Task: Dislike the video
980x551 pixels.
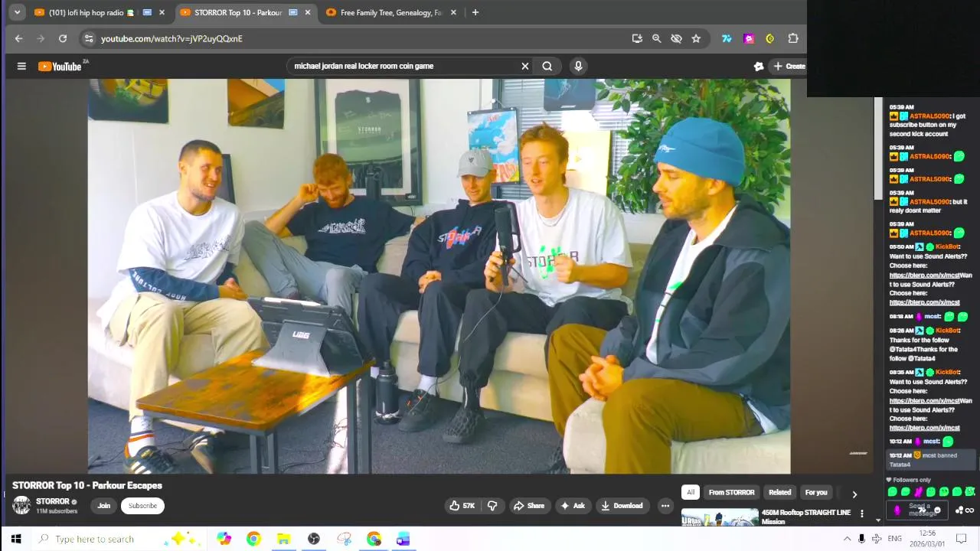Action: point(492,506)
